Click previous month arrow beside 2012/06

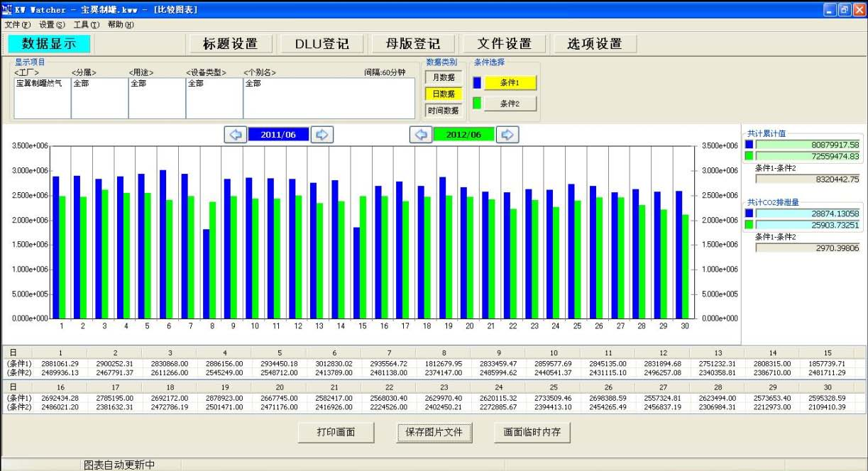click(422, 135)
